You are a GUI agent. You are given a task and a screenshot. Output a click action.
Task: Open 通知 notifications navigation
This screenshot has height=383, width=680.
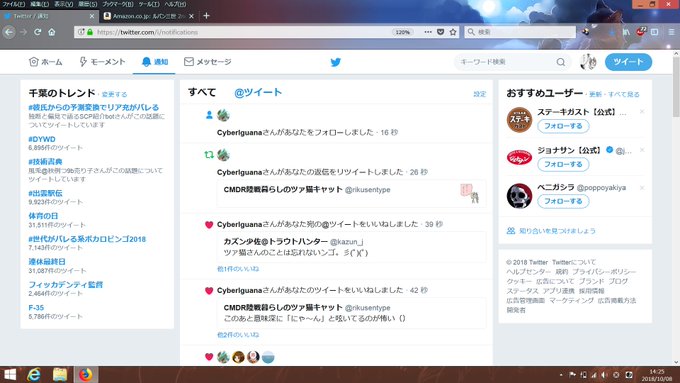pyautogui.click(x=155, y=62)
